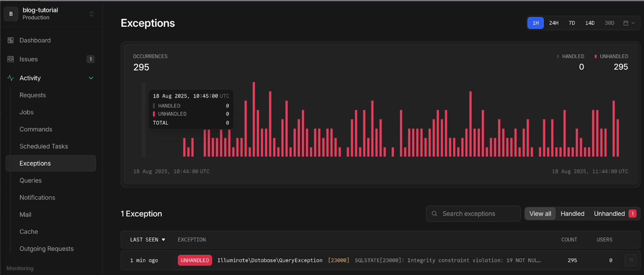Open the Issues link
The image size is (644, 275).
(29, 59)
